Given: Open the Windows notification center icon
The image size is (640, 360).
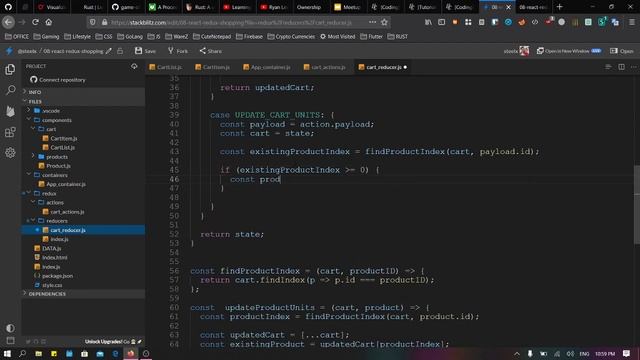Looking at the screenshot, I should [627, 353].
